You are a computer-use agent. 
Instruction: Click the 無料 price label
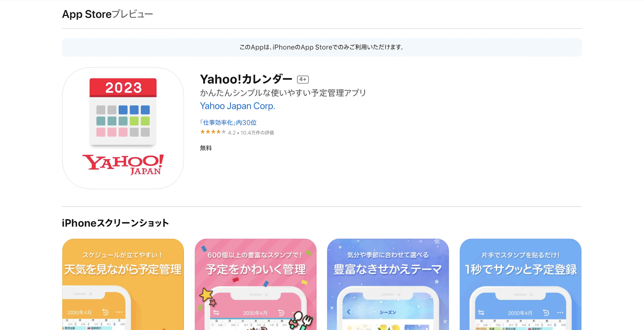click(206, 148)
